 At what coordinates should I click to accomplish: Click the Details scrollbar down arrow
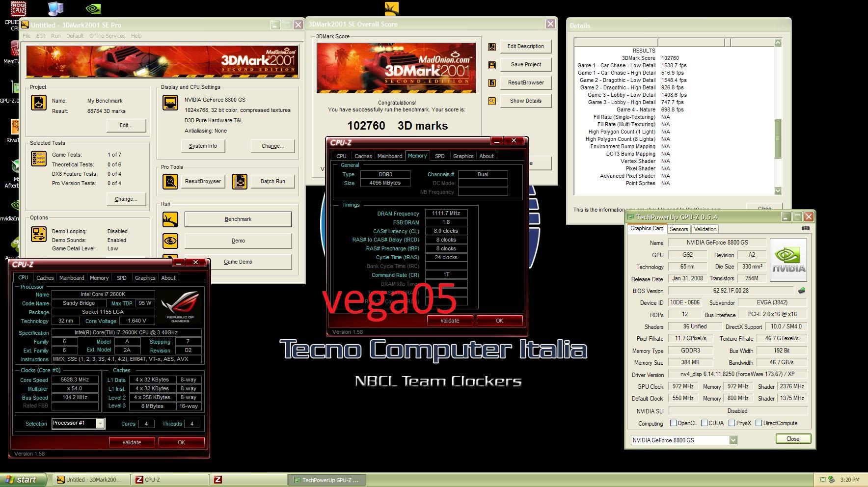[778, 190]
